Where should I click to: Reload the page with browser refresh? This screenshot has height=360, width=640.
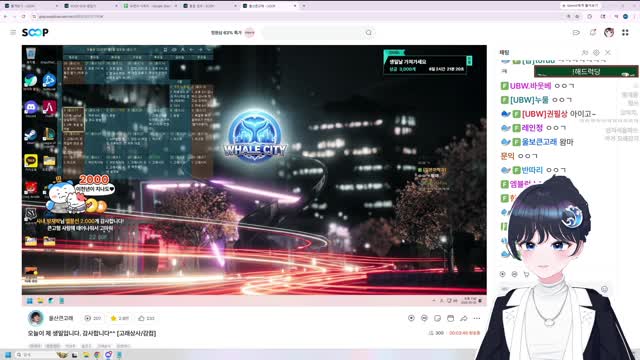23,16
